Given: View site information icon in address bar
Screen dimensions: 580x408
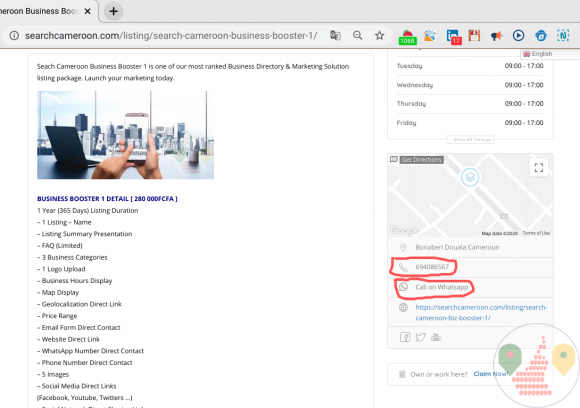Looking at the screenshot, I should point(14,36).
